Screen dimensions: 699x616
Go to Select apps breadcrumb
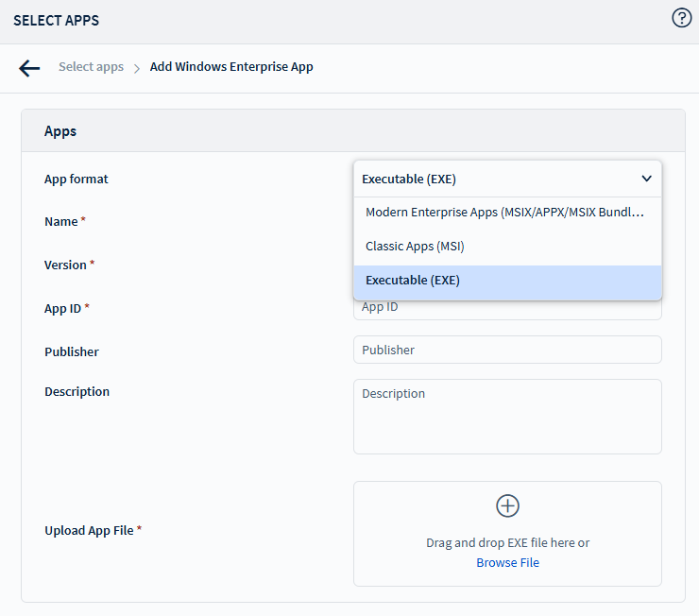[x=91, y=67]
